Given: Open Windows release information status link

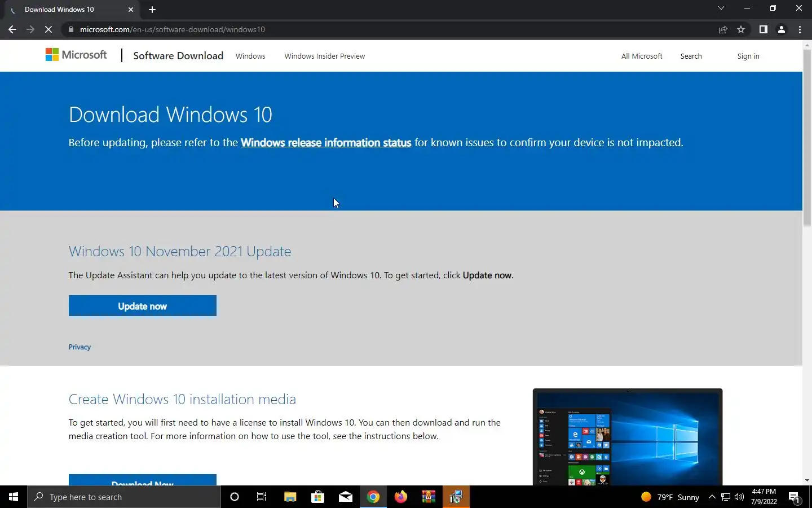Looking at the screenshot, I should pos(326,142).
